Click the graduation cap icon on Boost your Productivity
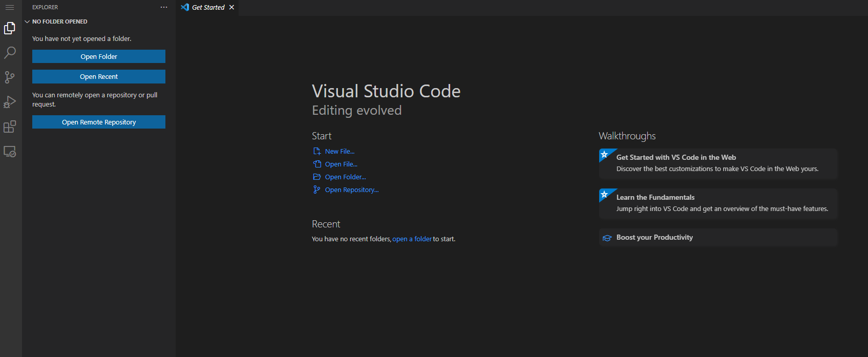Viewport: 868px width, 357px height. coord(607,238)
